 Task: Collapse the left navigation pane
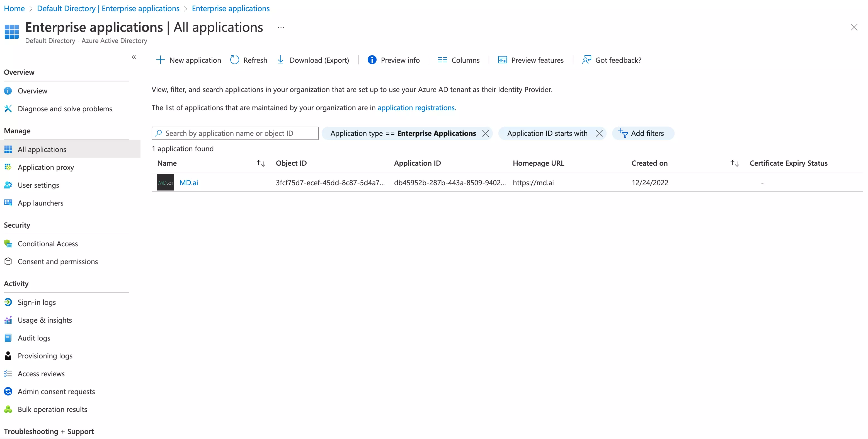point(134,57)
